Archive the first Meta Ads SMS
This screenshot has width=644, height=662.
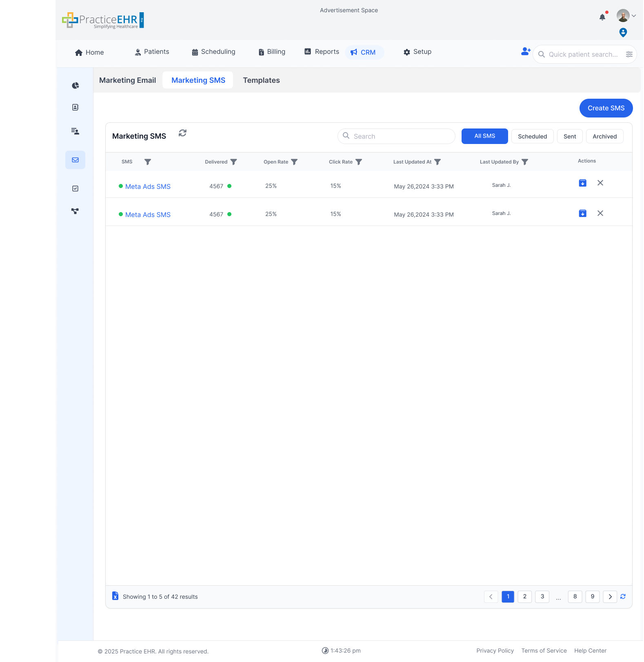click(582, 183)
